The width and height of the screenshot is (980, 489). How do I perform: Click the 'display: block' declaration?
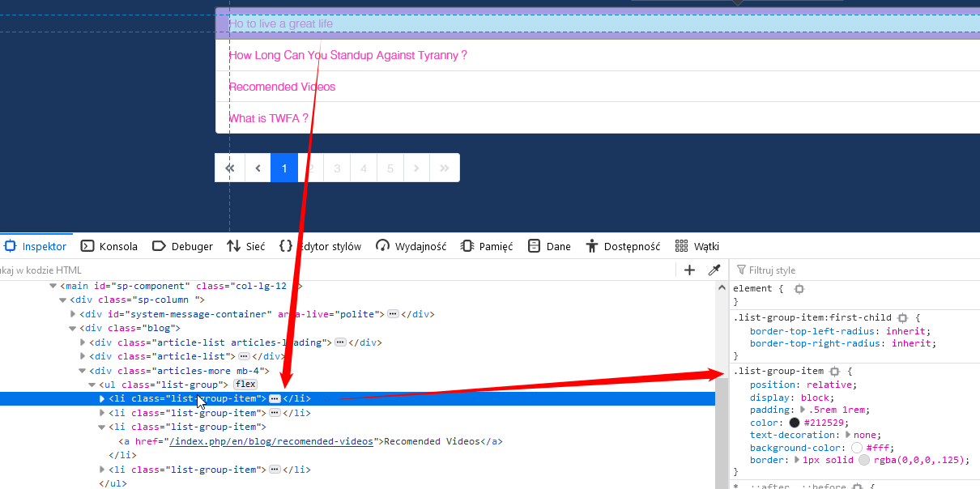791,398
